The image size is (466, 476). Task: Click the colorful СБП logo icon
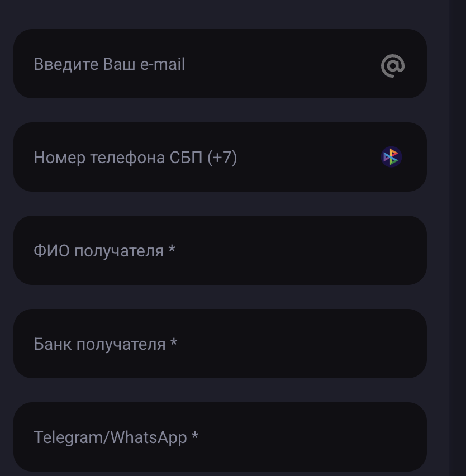tap(391, 157)
